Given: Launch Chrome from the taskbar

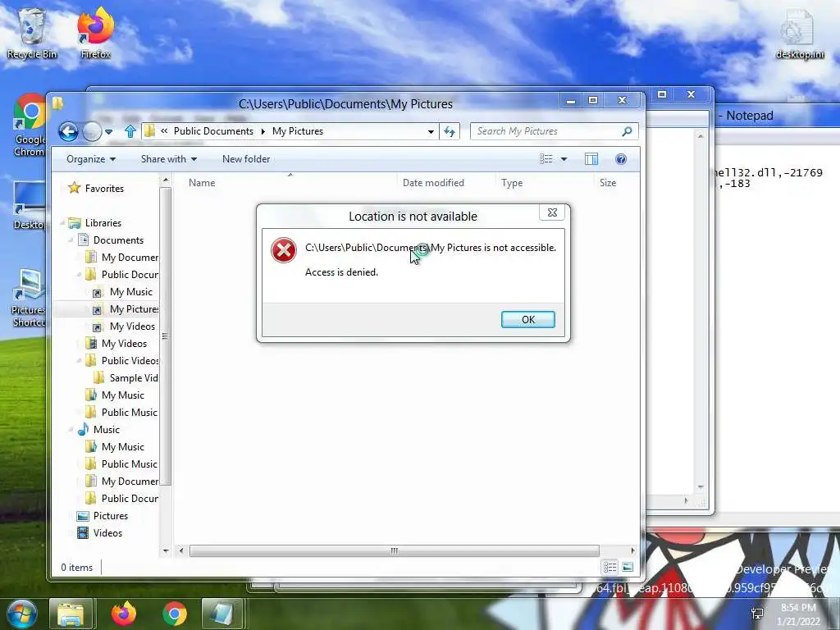Looking at the screenshot, I should click(175, 614).
